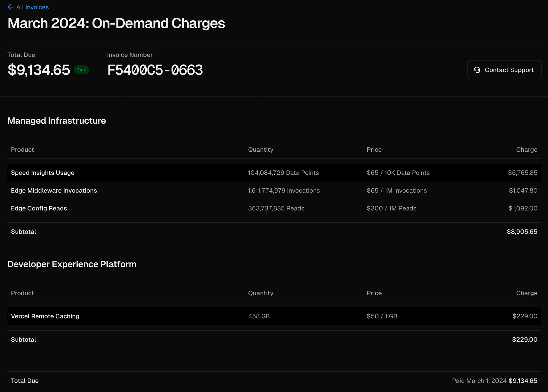Select invoice number F5400C5-0663

coord(155,70)
